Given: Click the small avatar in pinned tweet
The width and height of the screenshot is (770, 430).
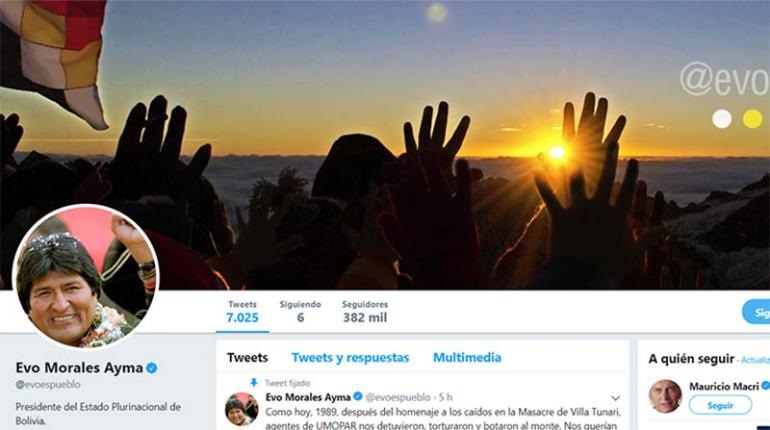Looking at the screenshot, I should 242,408.
